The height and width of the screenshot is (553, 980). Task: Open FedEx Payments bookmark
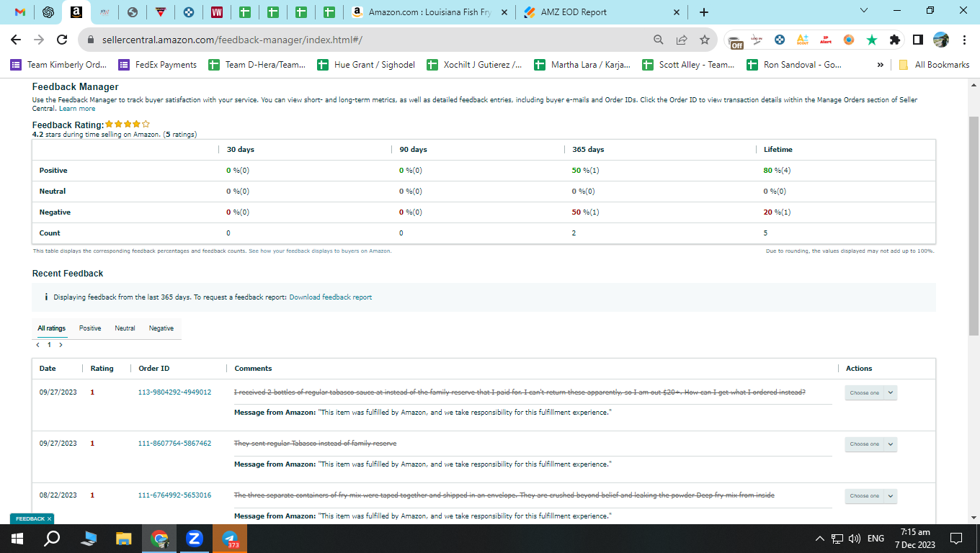[x=158, y=65]
